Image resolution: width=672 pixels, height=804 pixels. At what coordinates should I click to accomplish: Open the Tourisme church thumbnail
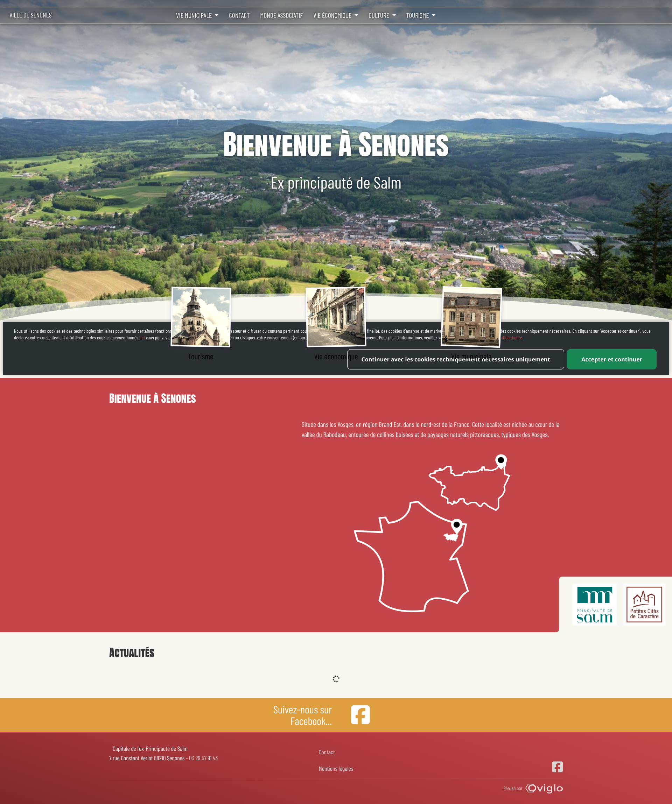click(201, 317)
